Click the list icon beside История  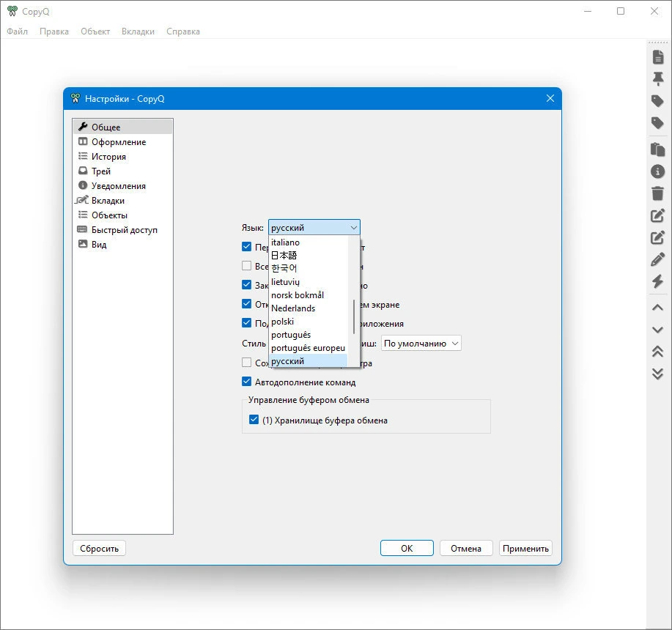[83, 156]
